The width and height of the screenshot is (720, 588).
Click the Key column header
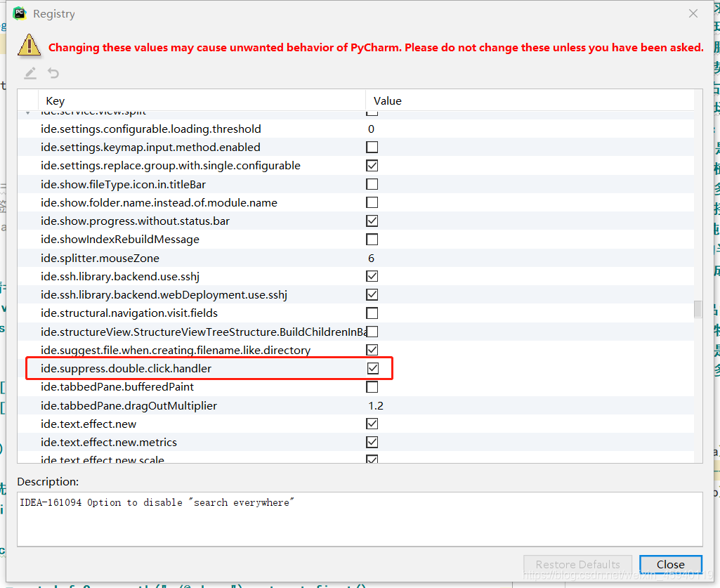tap(202, 100)
